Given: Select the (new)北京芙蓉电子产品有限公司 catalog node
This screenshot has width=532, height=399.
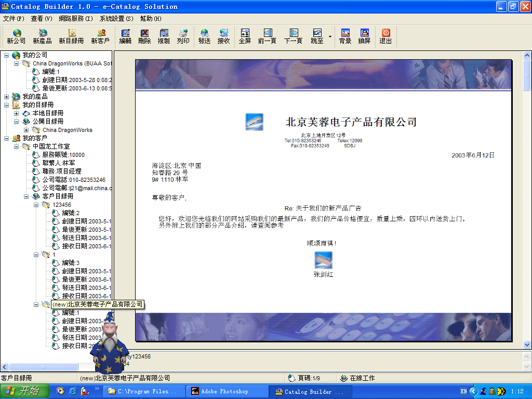Looking at the screenshot, I should point(98,304).
